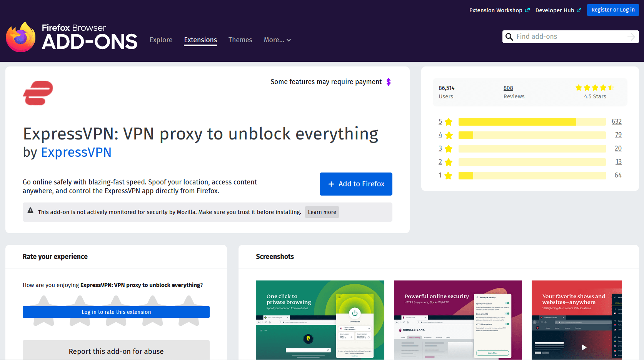Expand the More... dropdown menu

(277, 40)
